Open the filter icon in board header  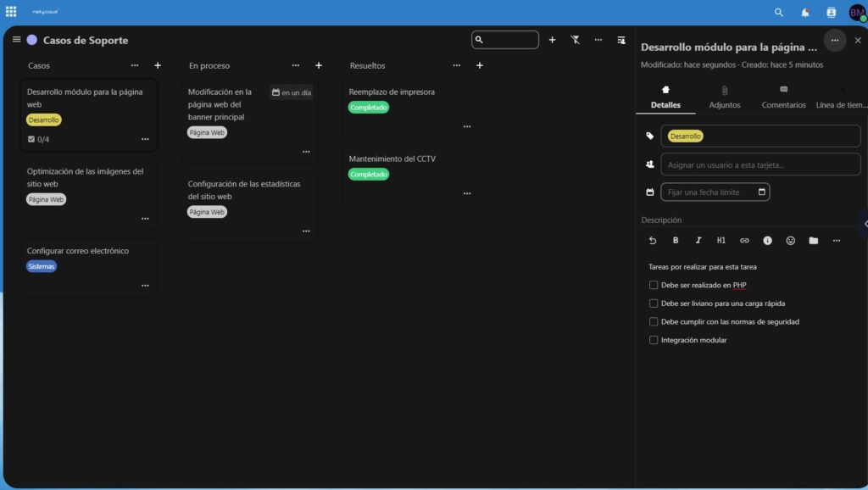pos(575,40)
